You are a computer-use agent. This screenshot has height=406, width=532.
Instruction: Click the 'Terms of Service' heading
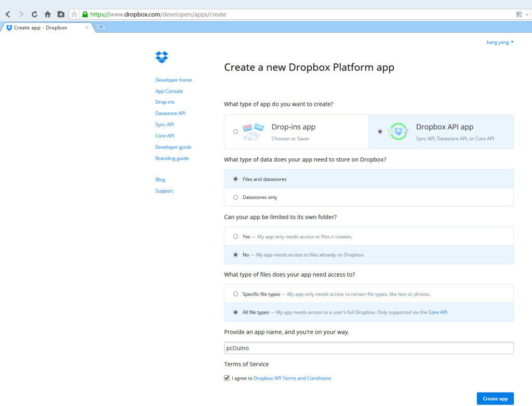point(246,364)
